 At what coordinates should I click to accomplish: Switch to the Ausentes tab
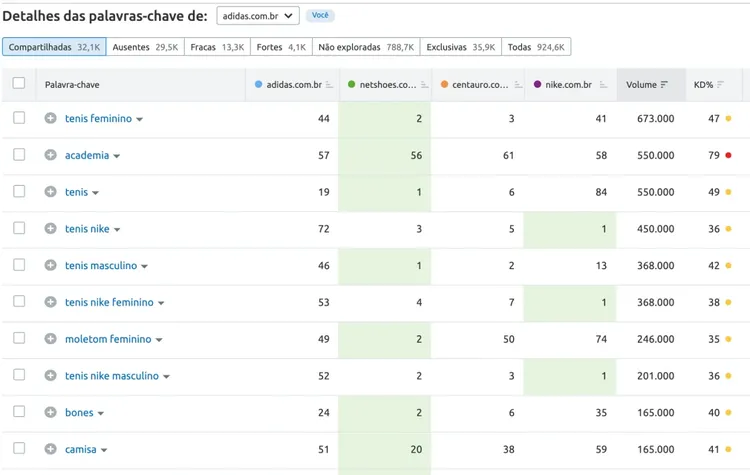click(x=145, y=47)
